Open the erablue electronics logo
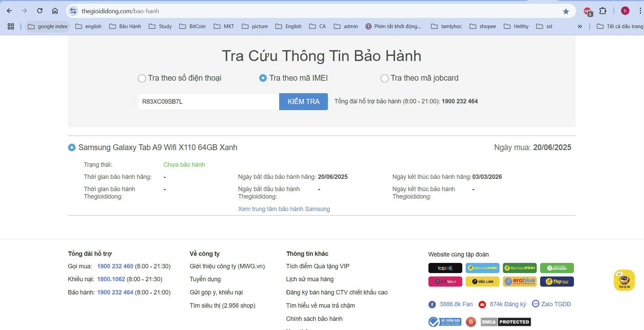 [x=519, y=282]
